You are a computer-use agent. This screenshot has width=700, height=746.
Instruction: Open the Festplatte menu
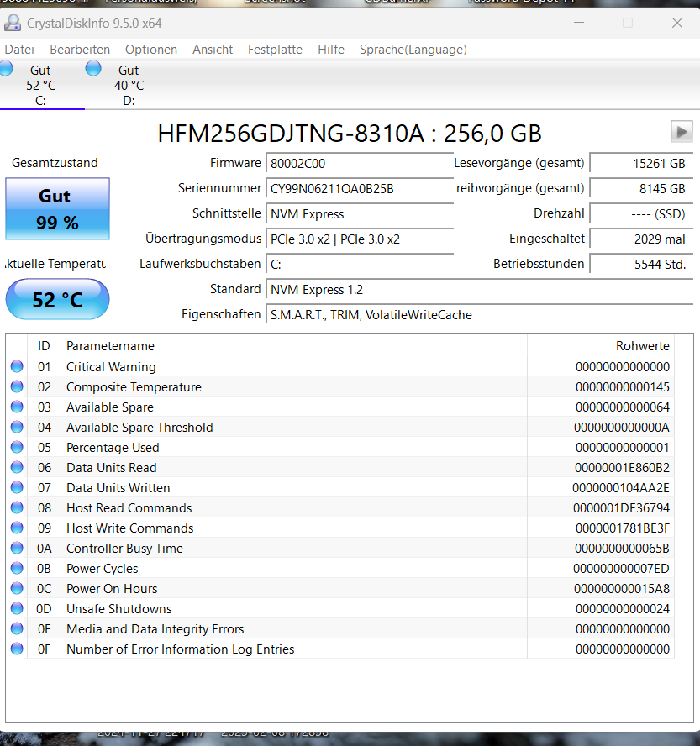[x=275, y=50]
